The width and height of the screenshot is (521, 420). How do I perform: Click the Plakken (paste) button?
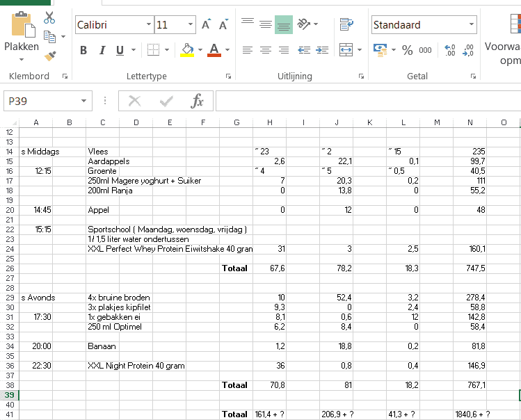(x=22, y=33)
